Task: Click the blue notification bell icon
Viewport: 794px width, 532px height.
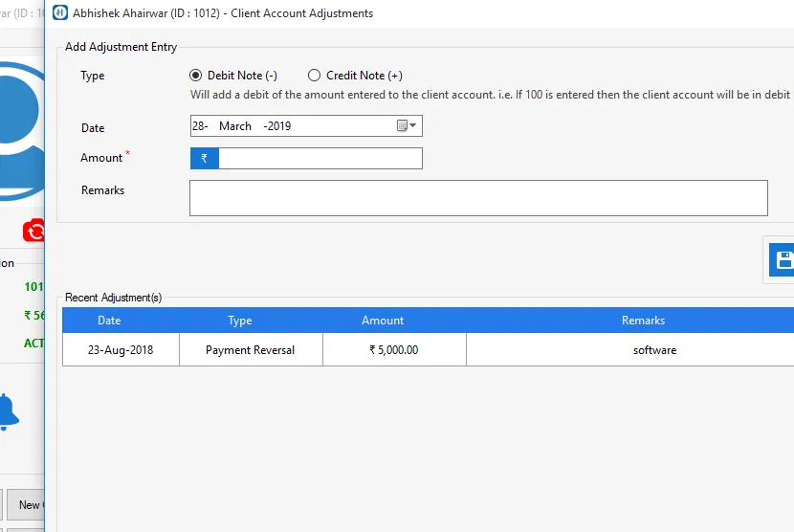Action: (8, 411)
